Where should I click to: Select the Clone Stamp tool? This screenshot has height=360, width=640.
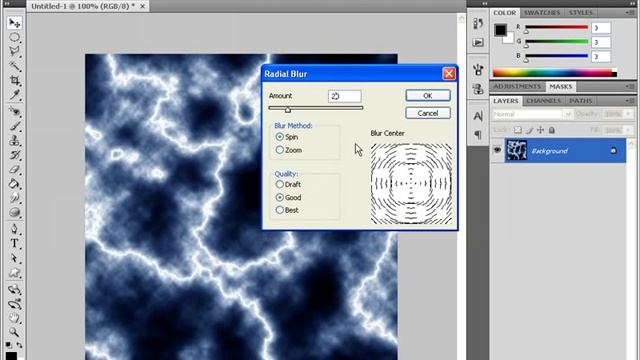[14, 140]
